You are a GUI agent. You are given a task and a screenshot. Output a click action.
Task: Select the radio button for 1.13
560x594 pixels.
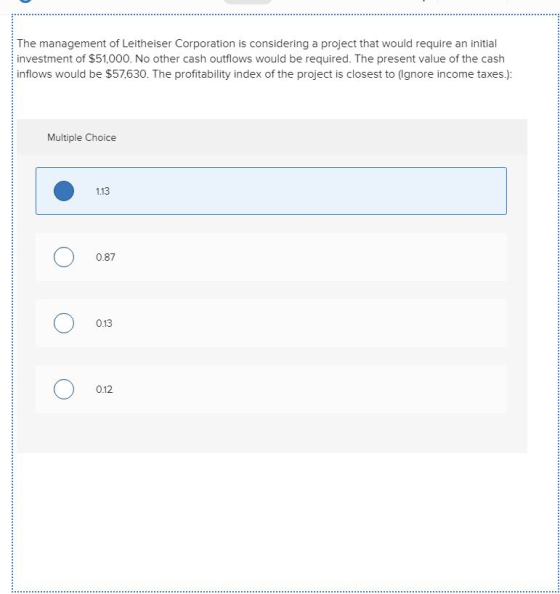[64, 191]
